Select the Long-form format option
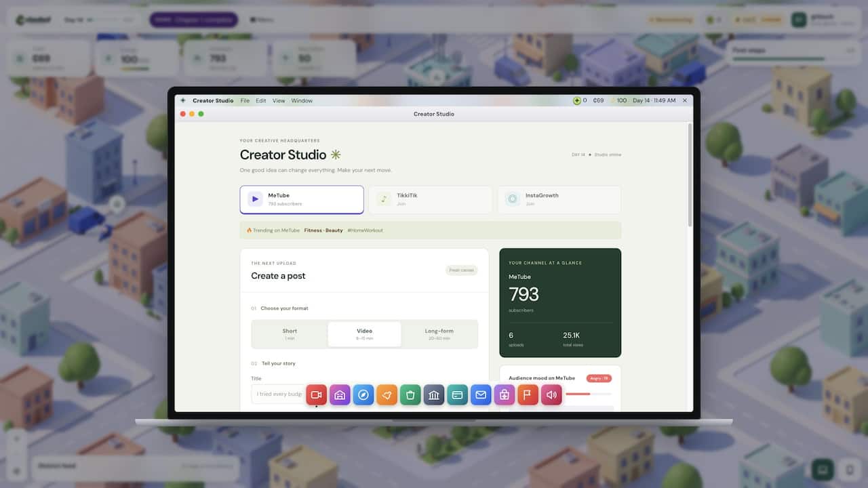 click(439, 334)
